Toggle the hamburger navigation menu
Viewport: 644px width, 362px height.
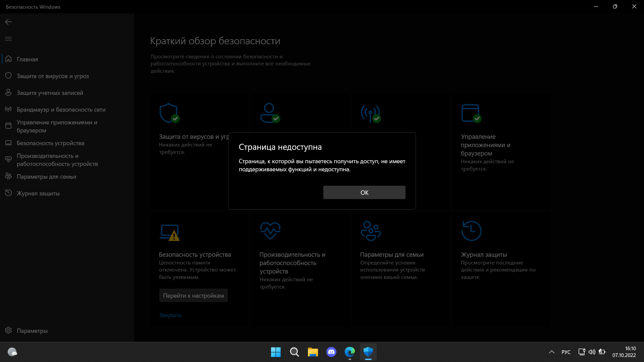tap(8, 39)
